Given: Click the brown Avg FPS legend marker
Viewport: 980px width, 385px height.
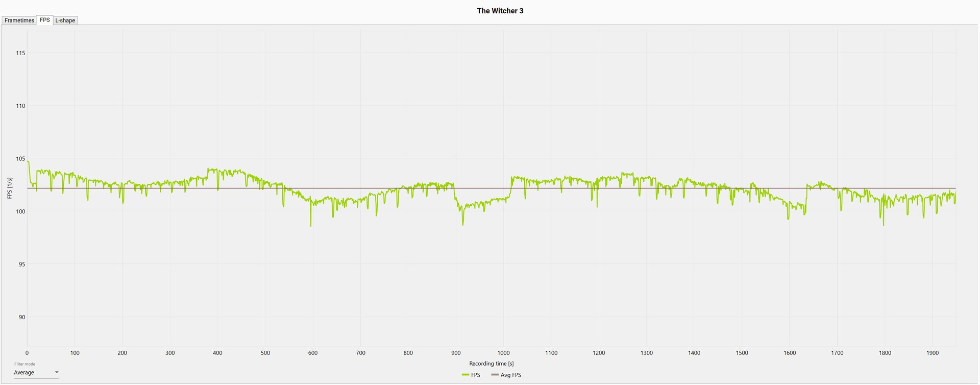Looking at the screenshot, I should pos(495,375).
